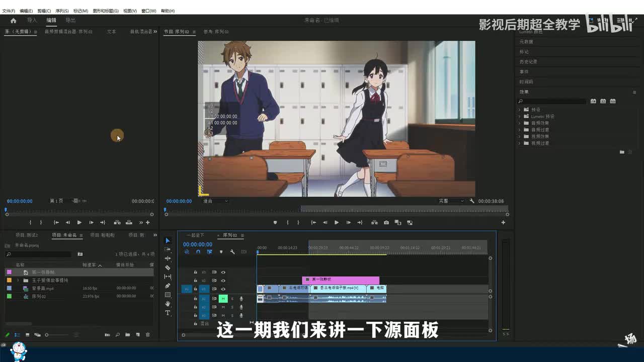Open the 序列(S) menu
Screen dimensions: 644x362
(62, 11)
